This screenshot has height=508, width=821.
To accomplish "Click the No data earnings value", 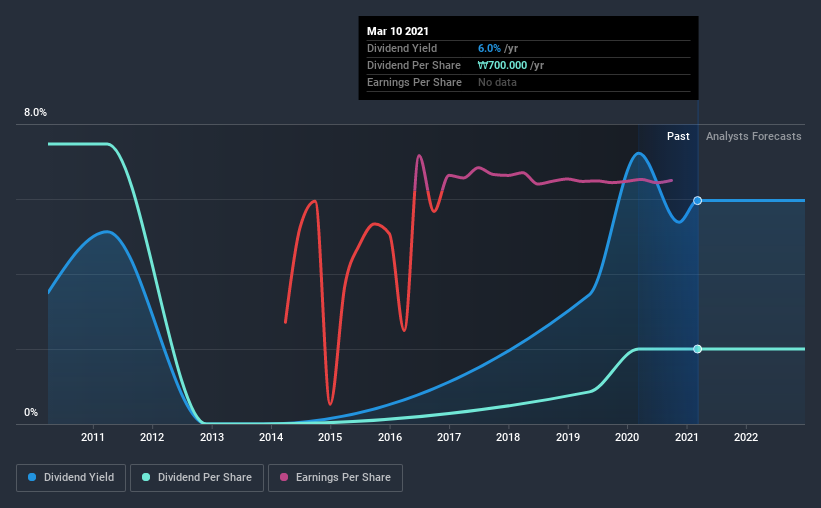I will pos(497,82).
